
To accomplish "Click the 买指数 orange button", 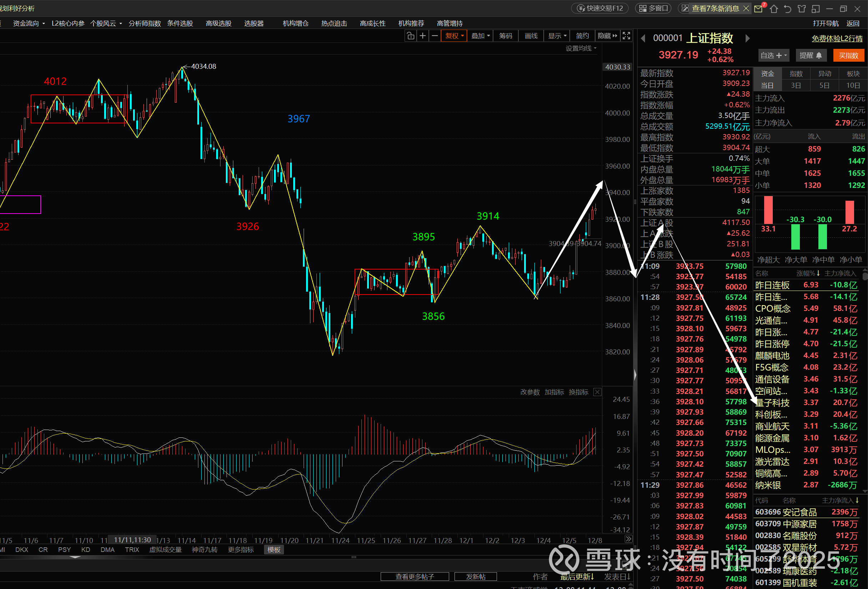I will tap(849, 56).
